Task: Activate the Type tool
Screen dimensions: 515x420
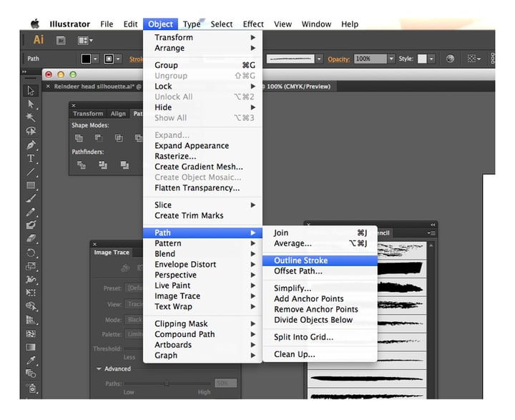Action: 31,158
